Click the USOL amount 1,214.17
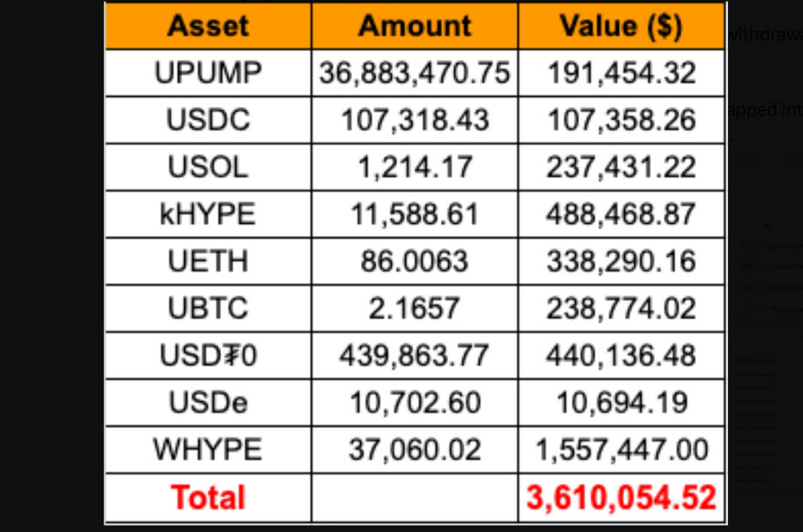 coord(414,167)
